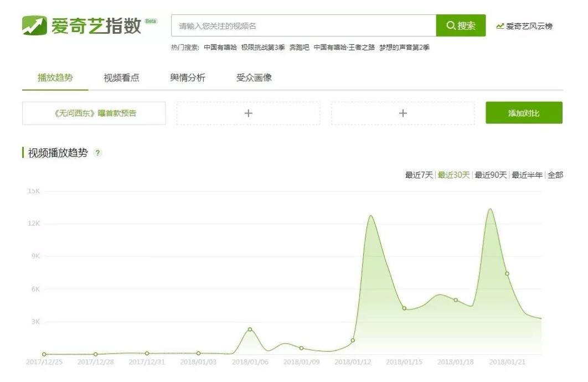
Task: Click the plus icon in the second comparison slot
Action: pos(248,113)
